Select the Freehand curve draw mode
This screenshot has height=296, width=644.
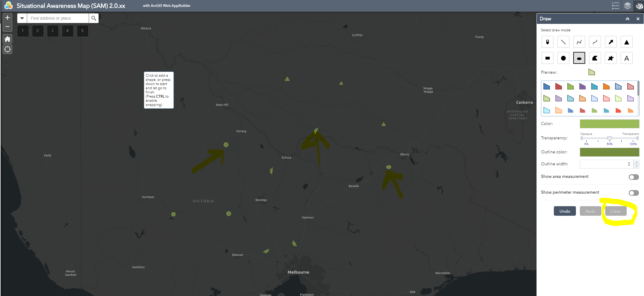click(595, 42)
